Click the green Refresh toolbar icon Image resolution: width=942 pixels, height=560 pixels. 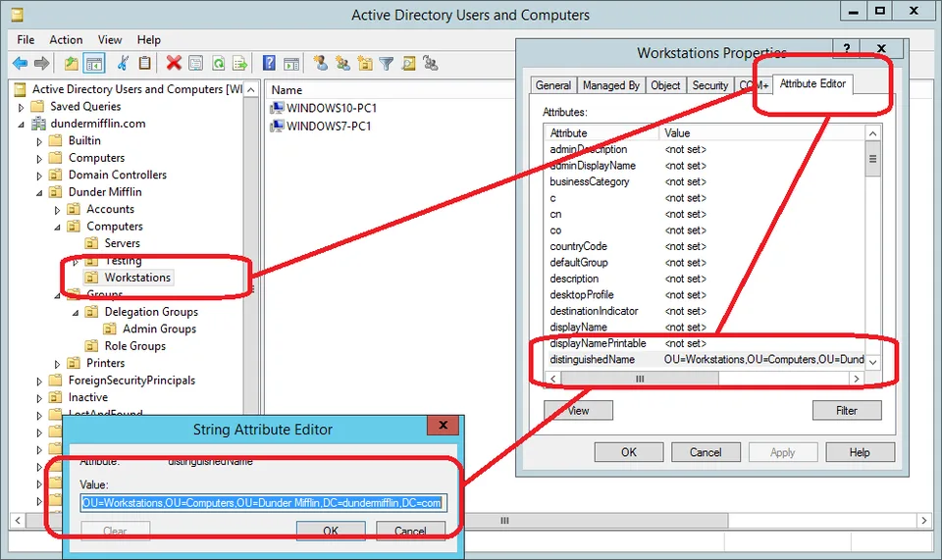[218, 63]
